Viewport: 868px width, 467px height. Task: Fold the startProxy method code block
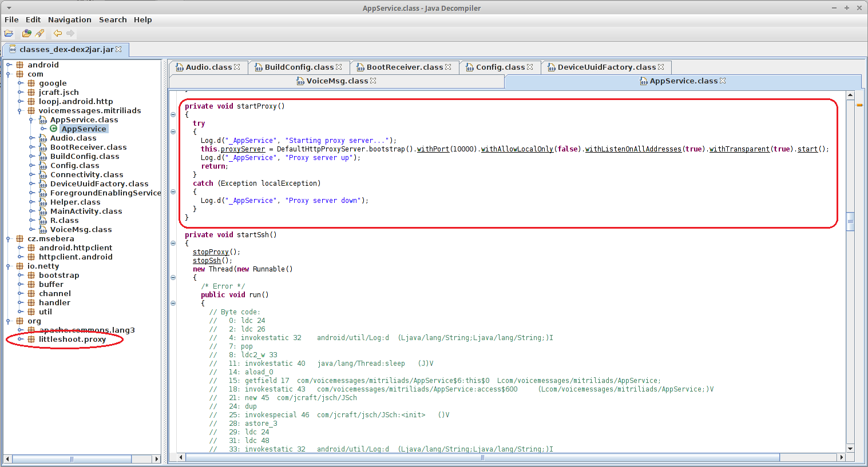(173, 114)
